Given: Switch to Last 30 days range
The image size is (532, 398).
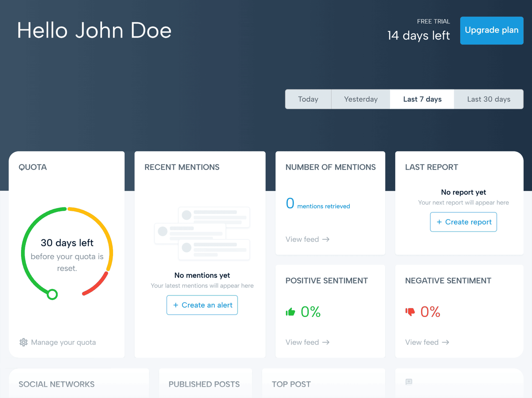Looking at the screenshot, I should point(489,99).
